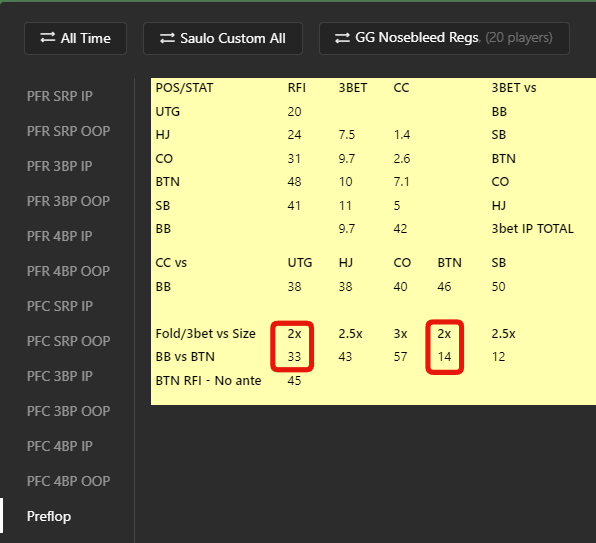The image size is (596, 543).
Task: Open the PFR 4BP IP section
Action: (x=60, y=236)
